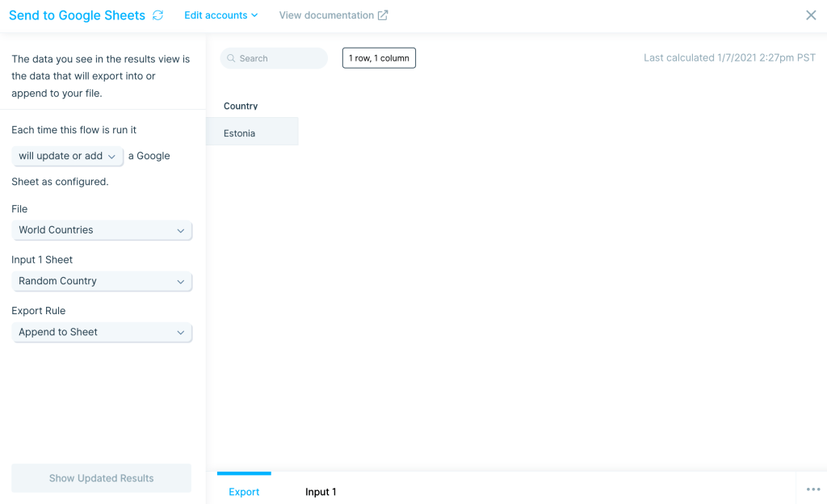
Task: Click the external link icon next to View documentation
Action: tap(383, 15)
